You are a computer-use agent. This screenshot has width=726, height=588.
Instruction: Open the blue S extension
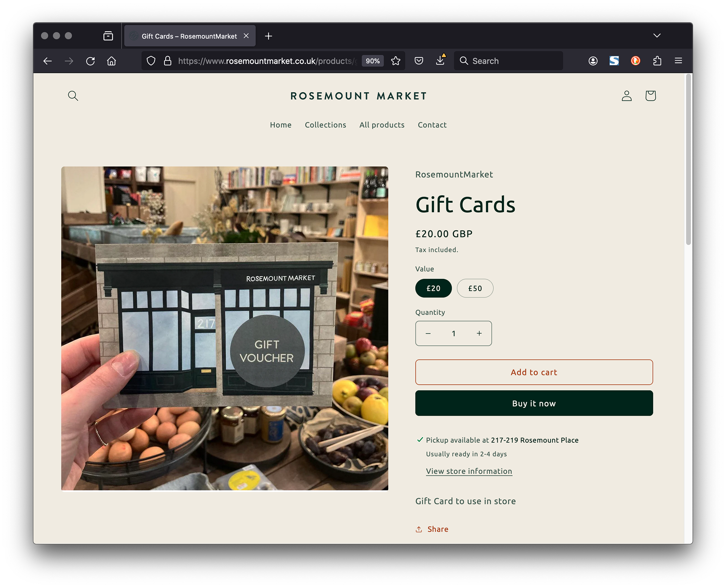point(614,61)
